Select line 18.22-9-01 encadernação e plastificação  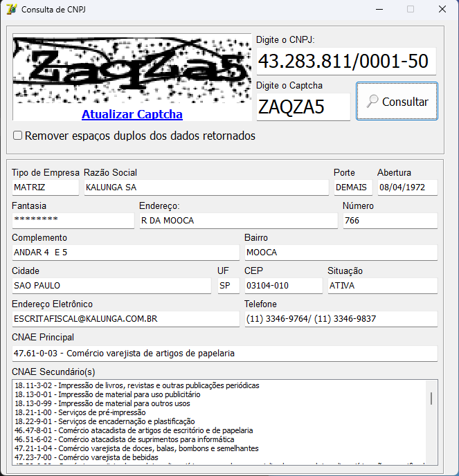pos(105,421)
